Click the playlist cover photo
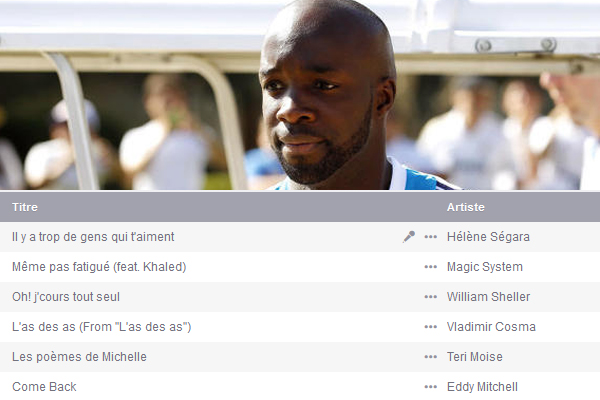600x400 pixels. 300,95
